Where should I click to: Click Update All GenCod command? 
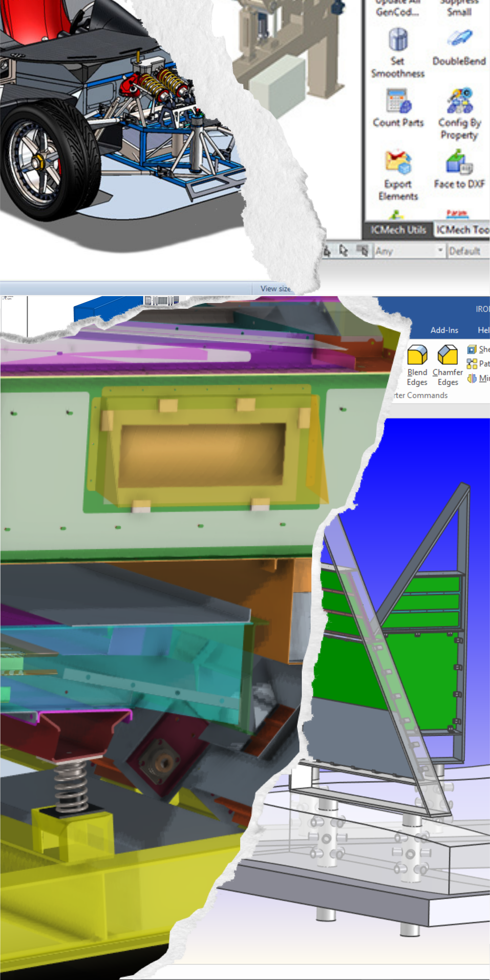(397, 8)
